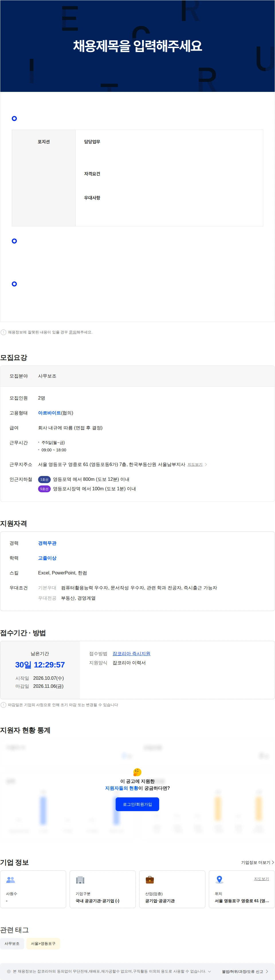This screenshot has height=980, width=275.
Task: Click the 아르바이트 employment type link
Action: [50, 413]
